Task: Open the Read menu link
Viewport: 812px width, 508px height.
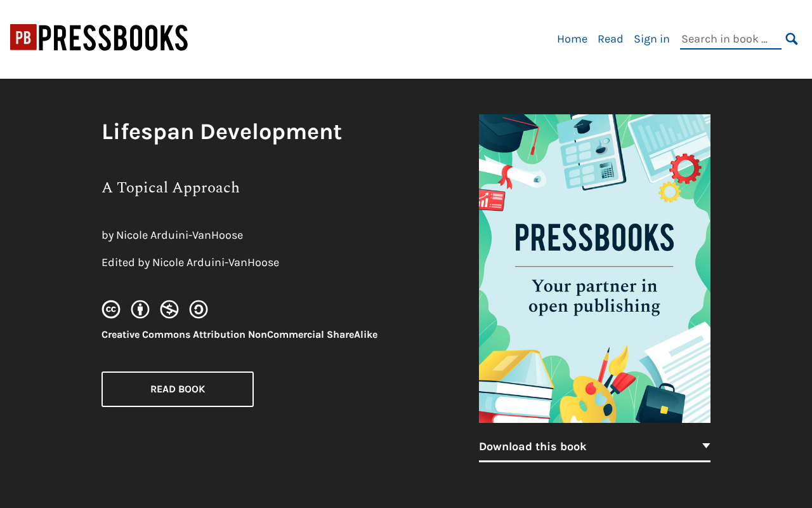Action: (610, 39)
